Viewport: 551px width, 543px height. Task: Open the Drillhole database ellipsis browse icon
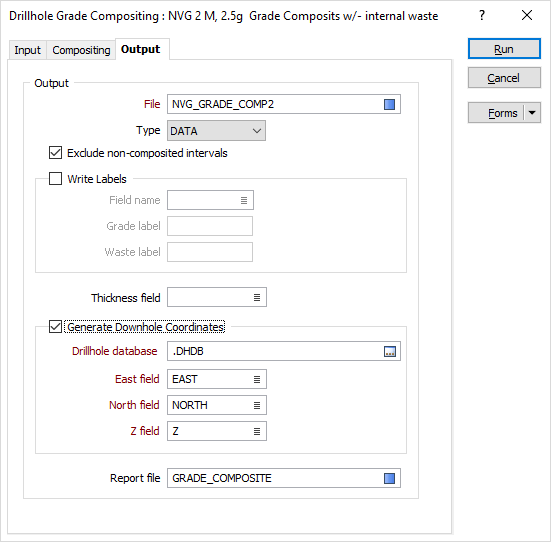(390, 351)
